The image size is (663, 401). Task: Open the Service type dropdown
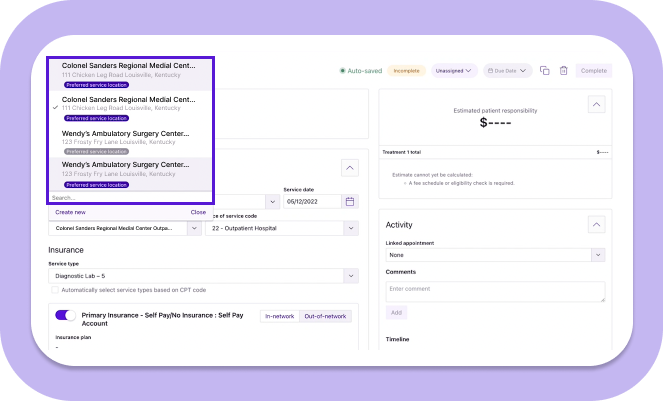[203, 276]
